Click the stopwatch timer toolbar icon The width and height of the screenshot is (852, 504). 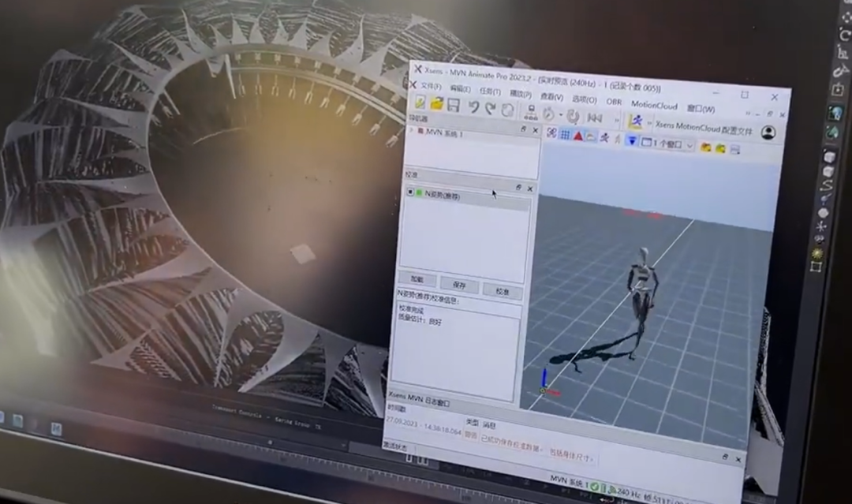549,114
